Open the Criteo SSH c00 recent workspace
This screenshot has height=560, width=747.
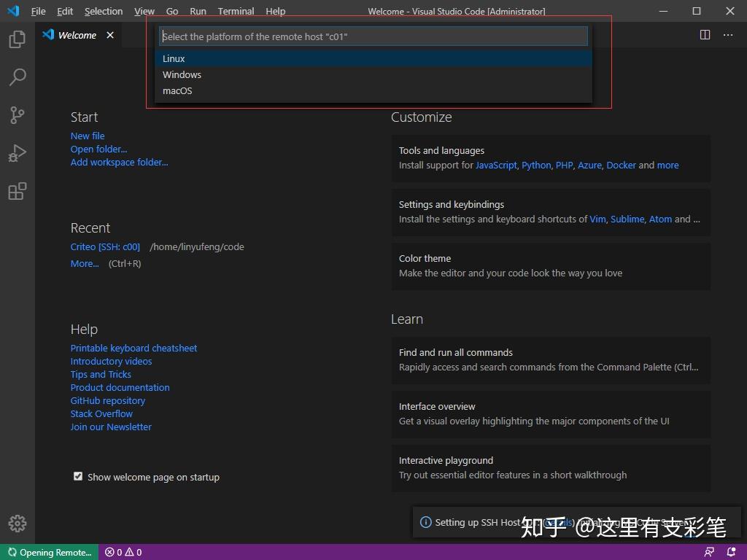(x=104, y=246)
